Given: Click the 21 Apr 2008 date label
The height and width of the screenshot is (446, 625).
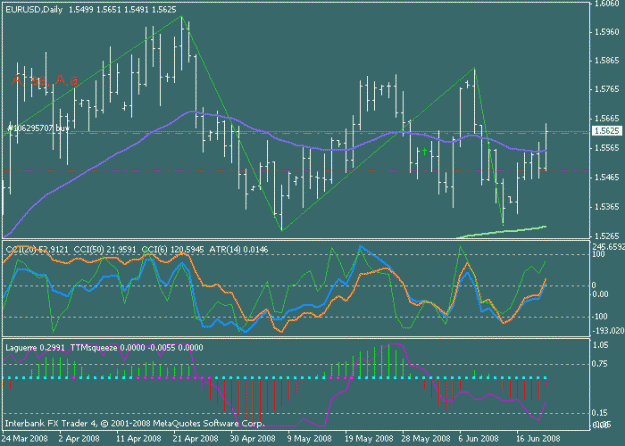Looking at the screenshot, I should [196, 439].
